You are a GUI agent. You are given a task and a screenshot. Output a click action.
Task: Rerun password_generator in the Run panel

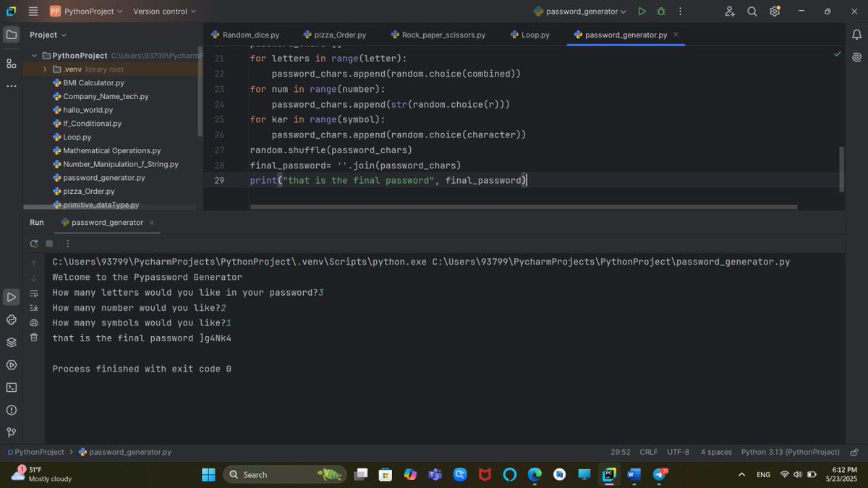pos(34,244)
